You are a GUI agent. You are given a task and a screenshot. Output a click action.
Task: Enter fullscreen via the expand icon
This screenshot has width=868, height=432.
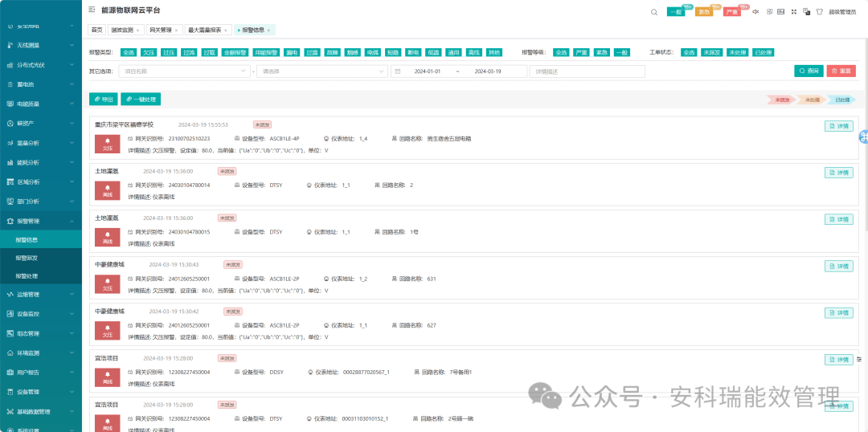click(794, 11)
